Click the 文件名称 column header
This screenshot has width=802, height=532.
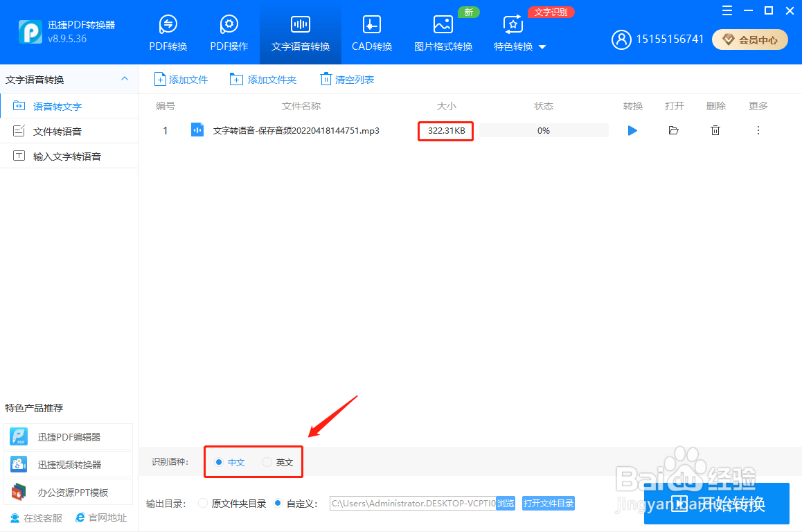pos(301,106)
